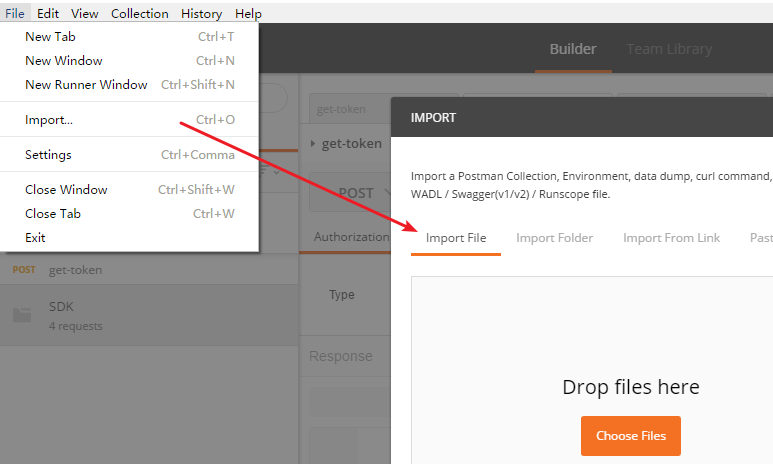Viewport: 773px width, 464px height.
Task: Select the Import From Link tab
Action: point(671,238)
